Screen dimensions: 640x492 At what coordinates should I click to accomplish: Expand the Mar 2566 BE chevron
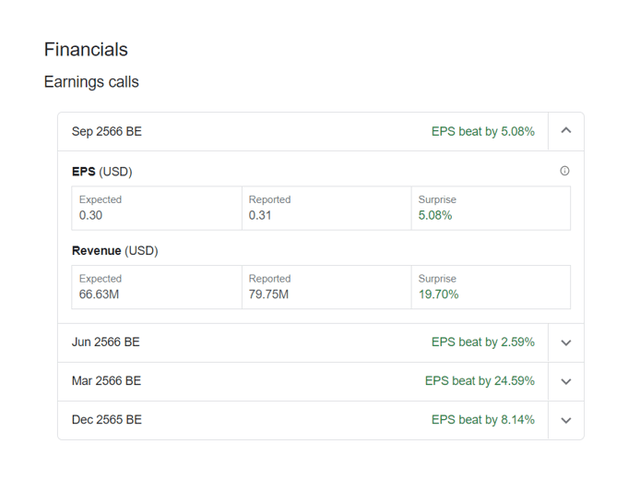pyautogui.click(x=566, y=382)
